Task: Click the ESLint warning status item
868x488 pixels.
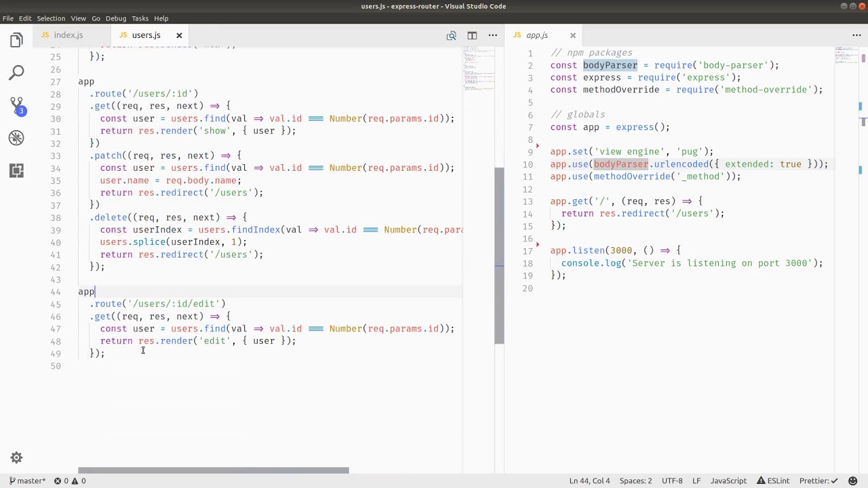Action: pyautogui.click(x=772, y=481)
